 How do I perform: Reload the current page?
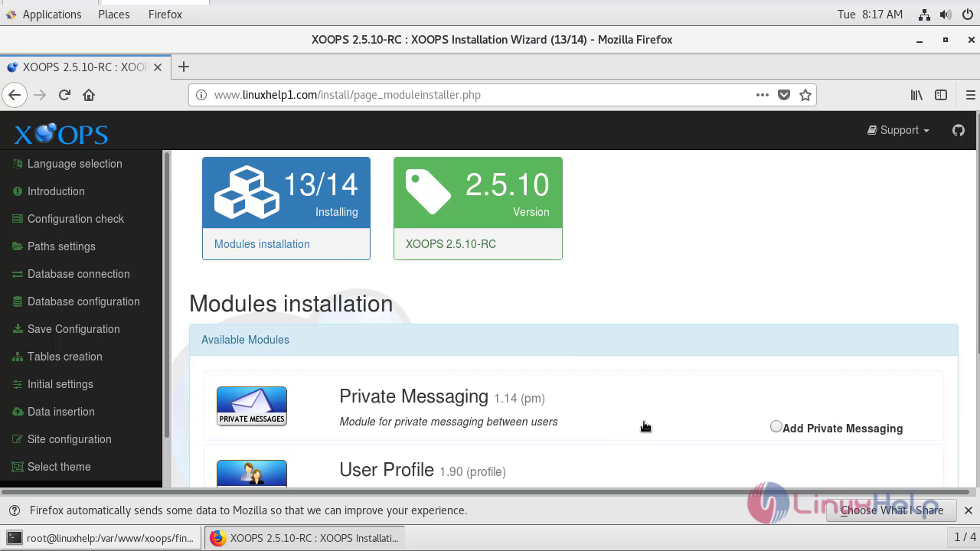[x=64, y=95]
